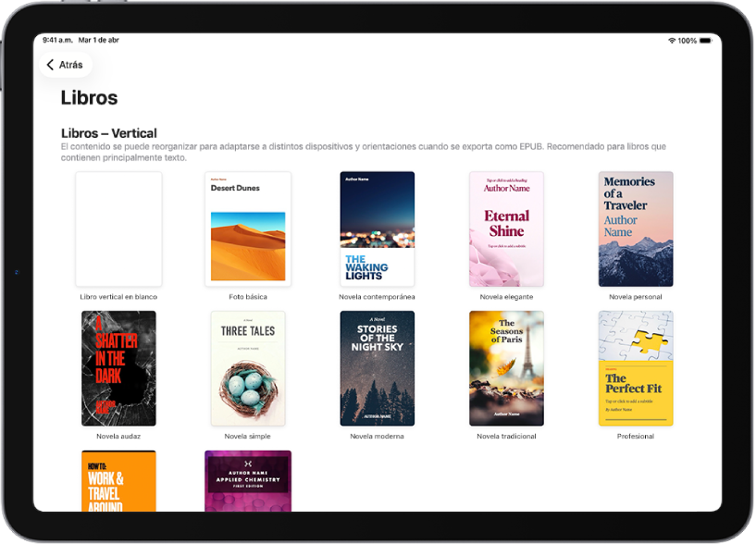Image resolution: width=756 pixels, height=544 pixels.
Task: Tap the Atrás back button
Action: tap(65, 65)
